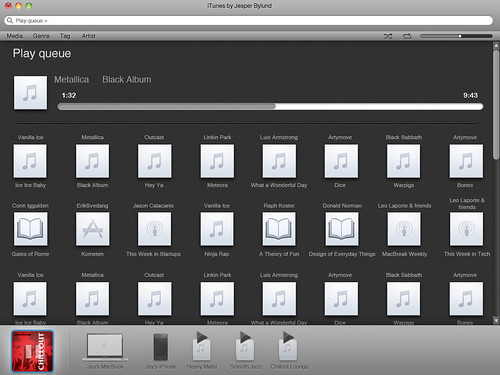Open This Week in Startups podcast icon
This screenshot has width=500, height=375.
click(x=155, y=229)
